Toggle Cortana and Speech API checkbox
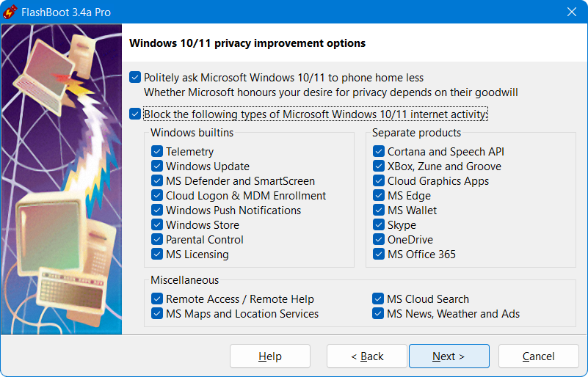 [x=379, y=152]
